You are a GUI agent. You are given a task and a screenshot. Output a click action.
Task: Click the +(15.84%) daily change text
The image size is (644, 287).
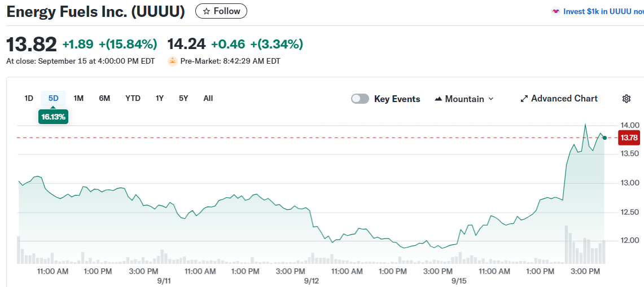[x=128, y=44]
